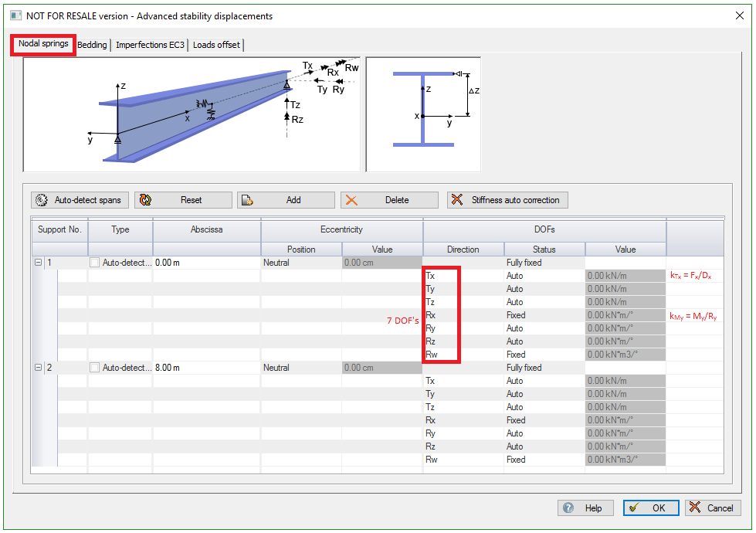756x533 pixels.
Task: Click the Cancel cross icon
Action: [695, 508]
